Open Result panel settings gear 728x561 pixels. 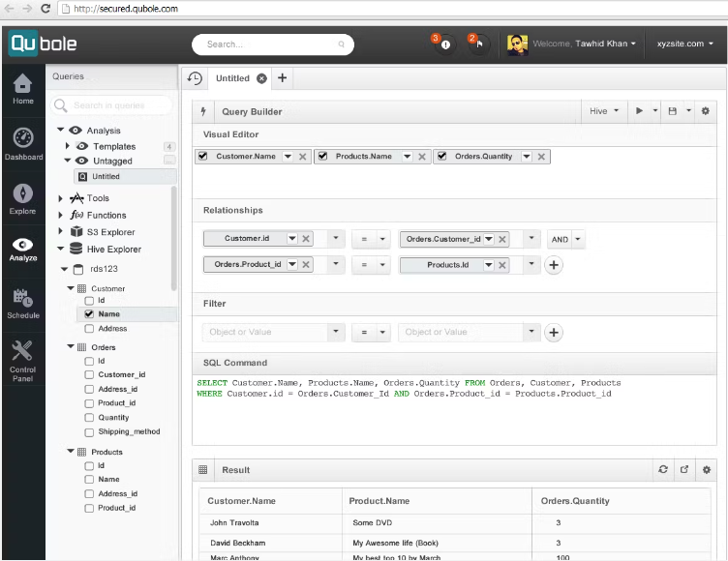(706, 469)
